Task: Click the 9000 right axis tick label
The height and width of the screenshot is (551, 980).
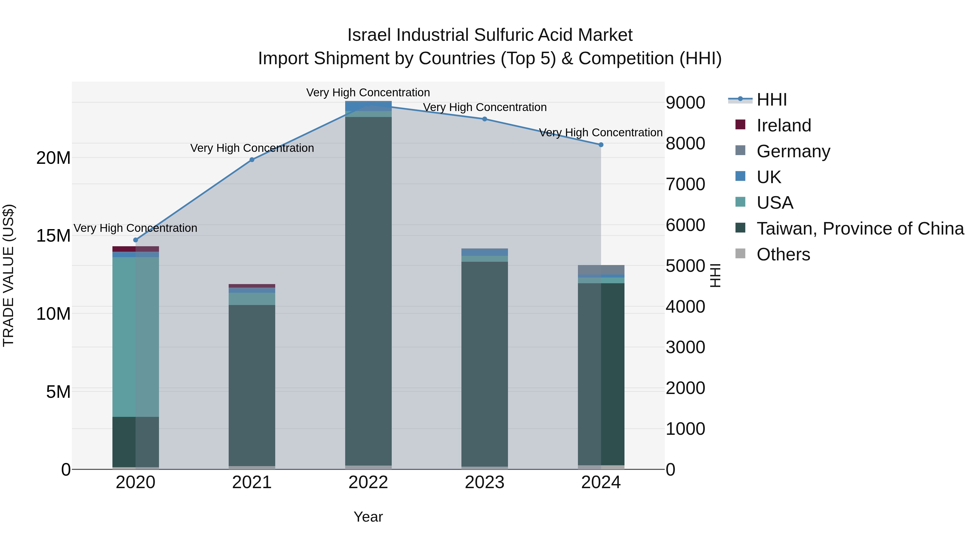Action: 685,103
